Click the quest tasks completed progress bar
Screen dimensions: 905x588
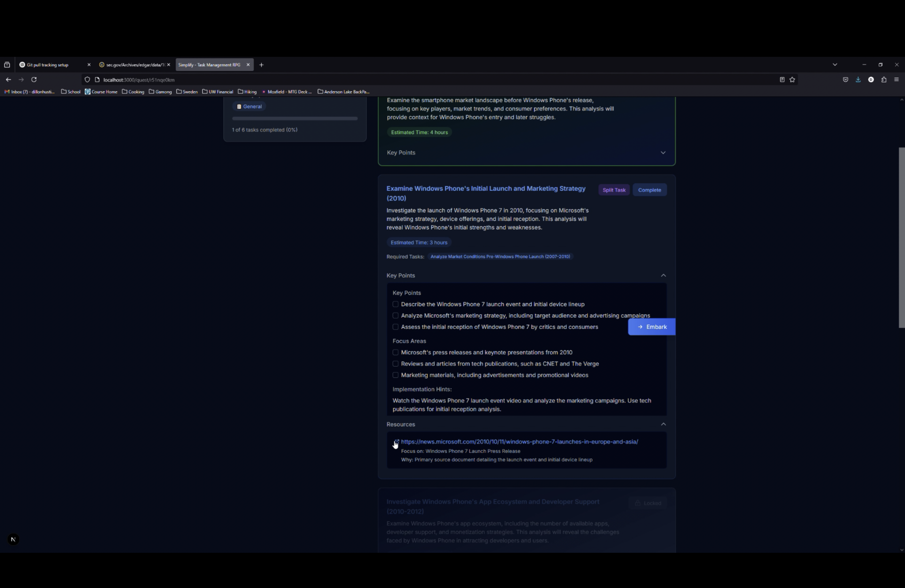click(295, 119)
